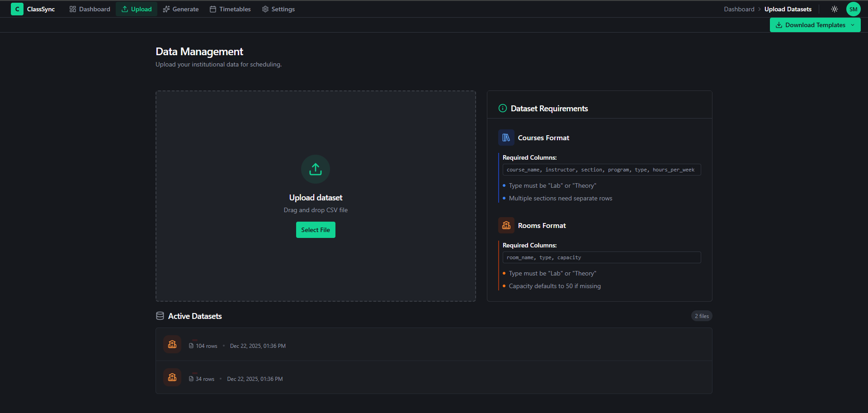Click the building icon of 104 rows dataset
This screenshot has height=413, width=868.
pos(172,344)
